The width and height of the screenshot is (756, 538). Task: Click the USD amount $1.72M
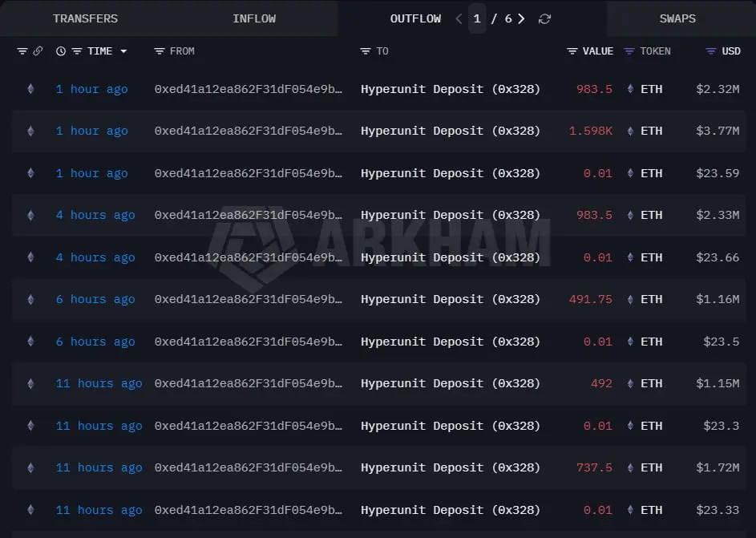tap(718, 467)
